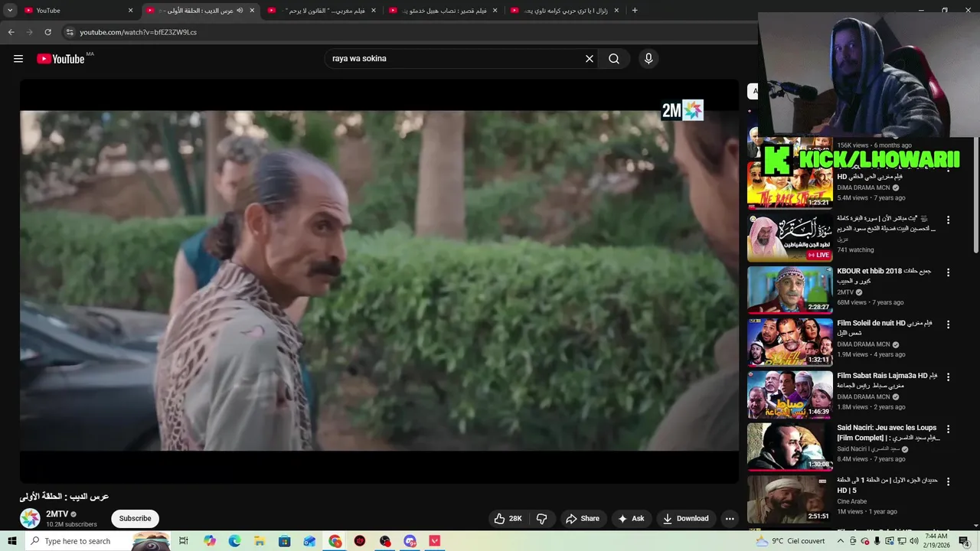Image resolution: width=980 pixels, height=551 pixels.
Task: Open Outlook from taskbar
Action: click(310, 541)
